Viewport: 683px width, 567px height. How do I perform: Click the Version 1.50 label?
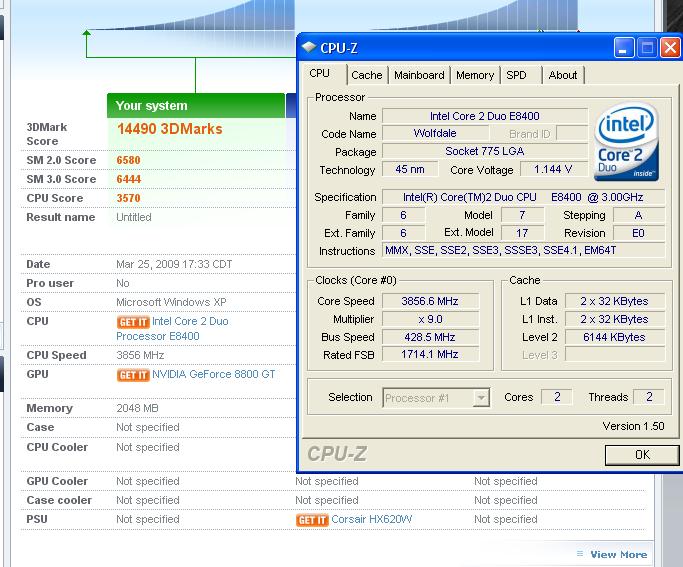(633, 426)
